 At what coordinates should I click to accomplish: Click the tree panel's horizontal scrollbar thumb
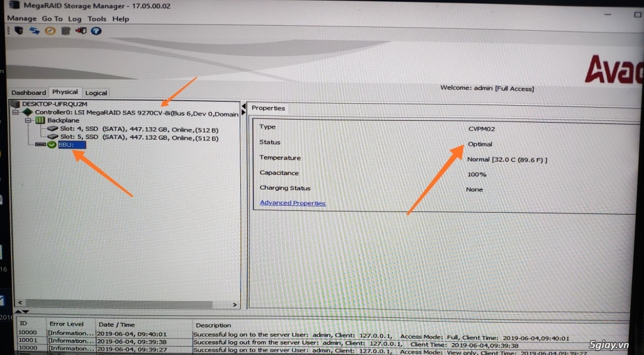pos(119,304)
